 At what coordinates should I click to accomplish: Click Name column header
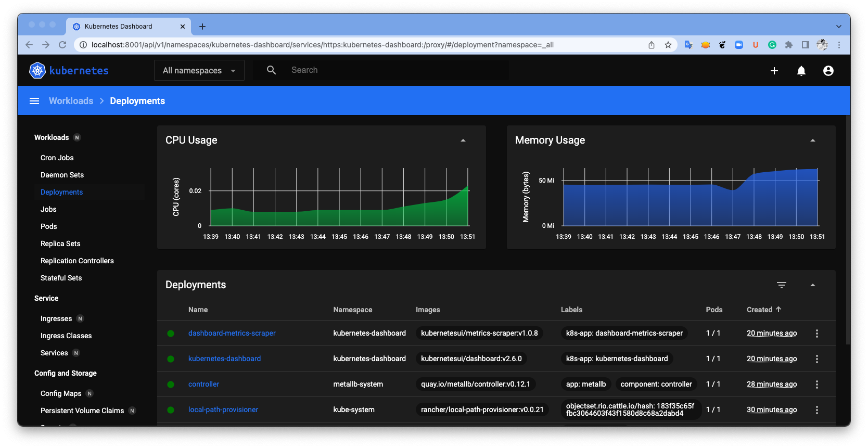coord(198,310)
